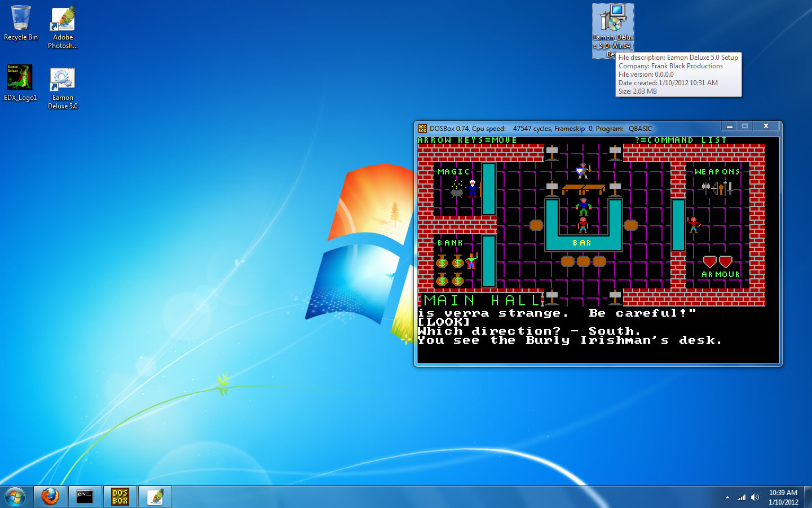812x508 pixels.
Task: Select the Eamon Deluxe 5.0 desktop shortcut
Action: (63, 88)
